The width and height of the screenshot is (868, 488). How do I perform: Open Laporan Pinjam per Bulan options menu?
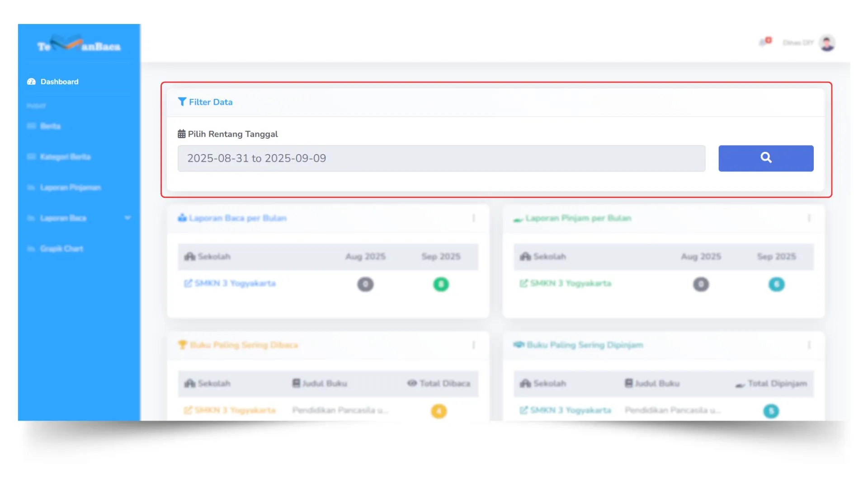(809, 218)
